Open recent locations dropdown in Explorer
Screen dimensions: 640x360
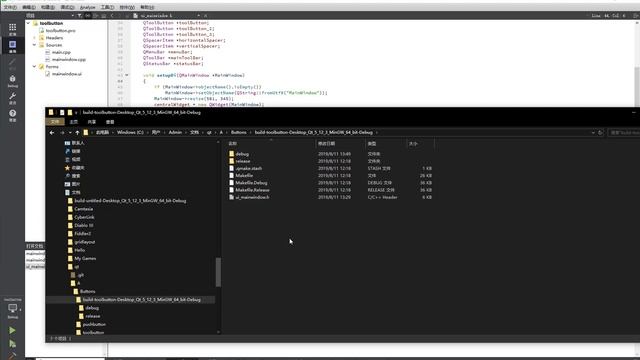point(70,133)
